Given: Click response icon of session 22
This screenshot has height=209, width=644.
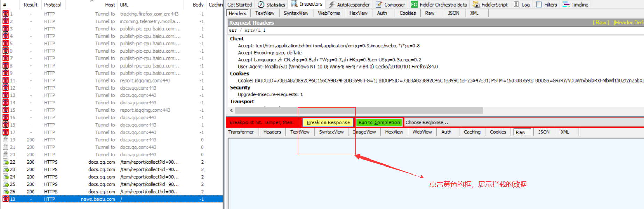Looking at the screenshot, I should click(x=6, y=162).
